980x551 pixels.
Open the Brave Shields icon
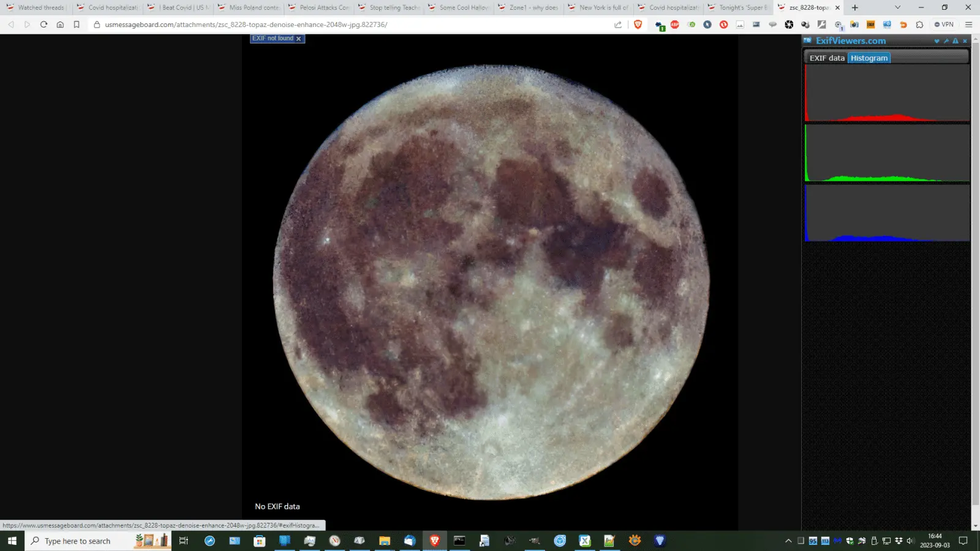638,24
